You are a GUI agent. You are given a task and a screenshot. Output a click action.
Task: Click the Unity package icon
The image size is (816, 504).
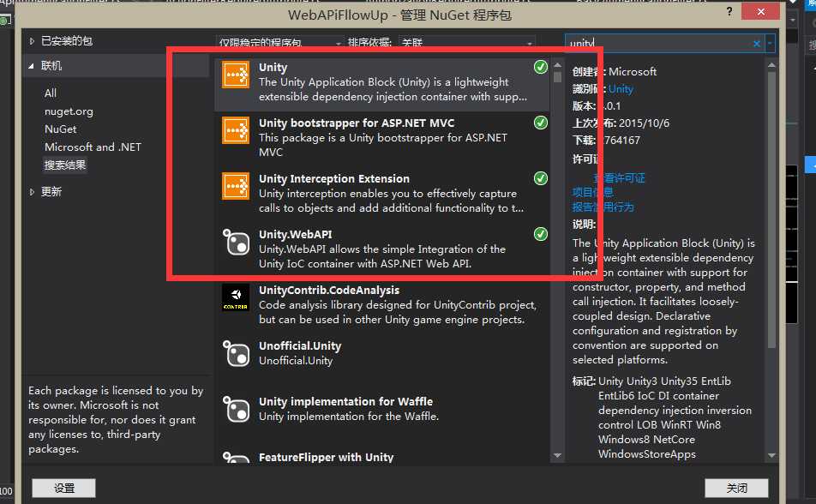pos(236,75)
